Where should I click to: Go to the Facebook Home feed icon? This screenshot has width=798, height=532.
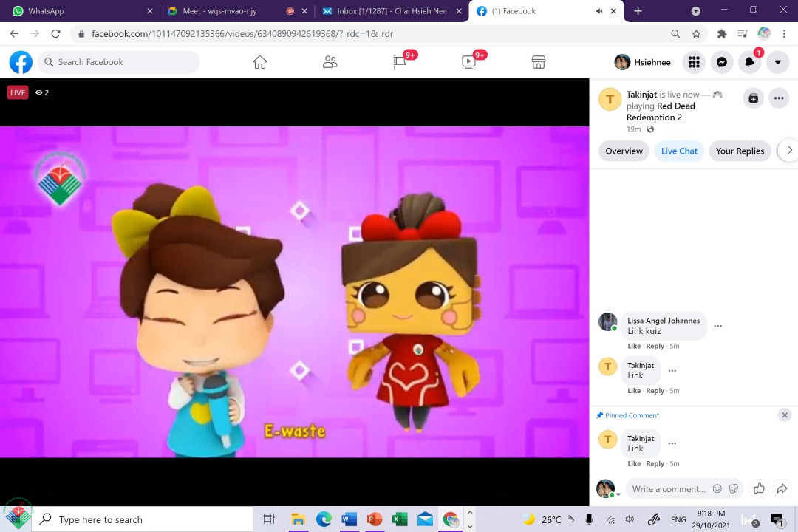(260, 62)
